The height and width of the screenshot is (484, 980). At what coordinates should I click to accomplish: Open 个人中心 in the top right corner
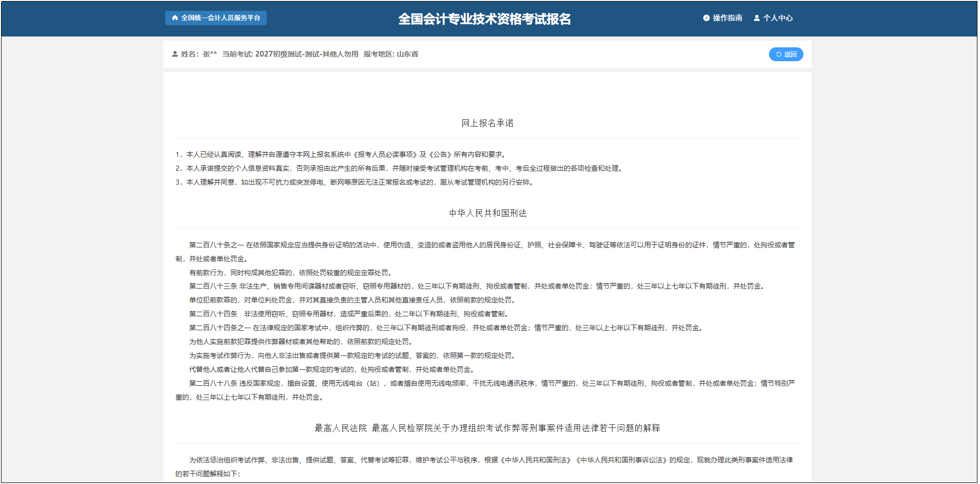pyautogui.click(x=778, y=18)
